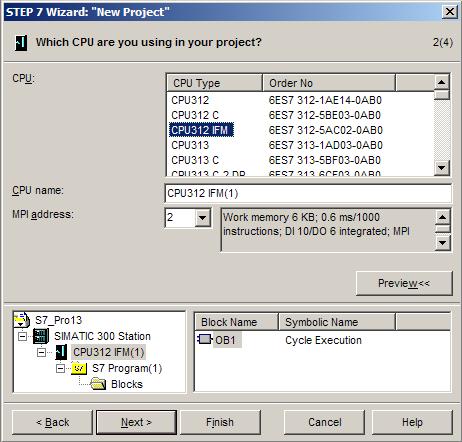Click the CPU list scroll down arrow

coord(442,167)
